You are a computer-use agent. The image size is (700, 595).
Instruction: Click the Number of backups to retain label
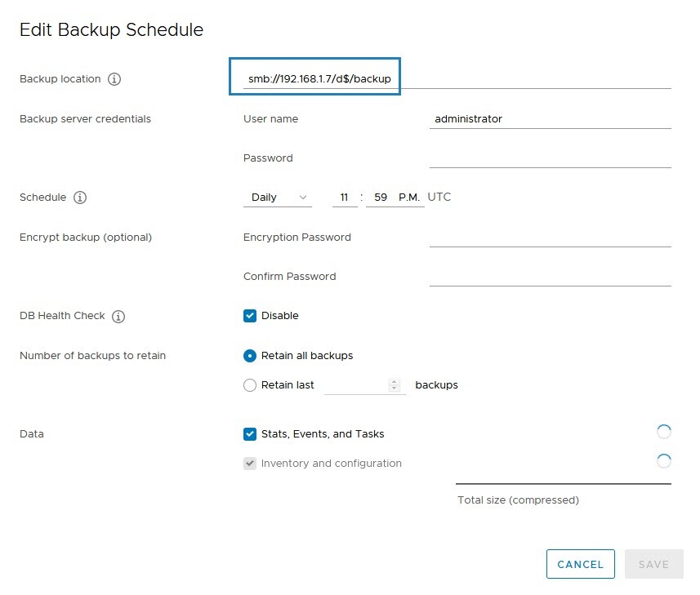(x=93, y=356)
